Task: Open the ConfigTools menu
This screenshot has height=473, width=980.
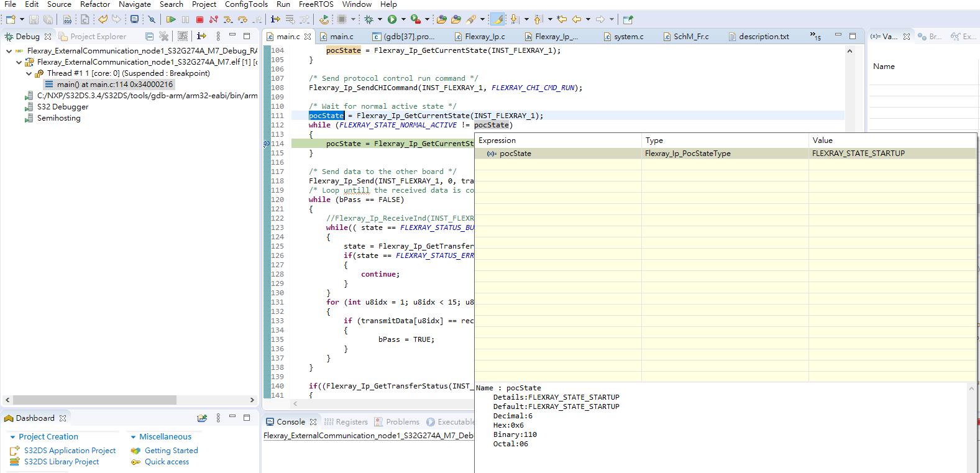Action: click(246, 4)
